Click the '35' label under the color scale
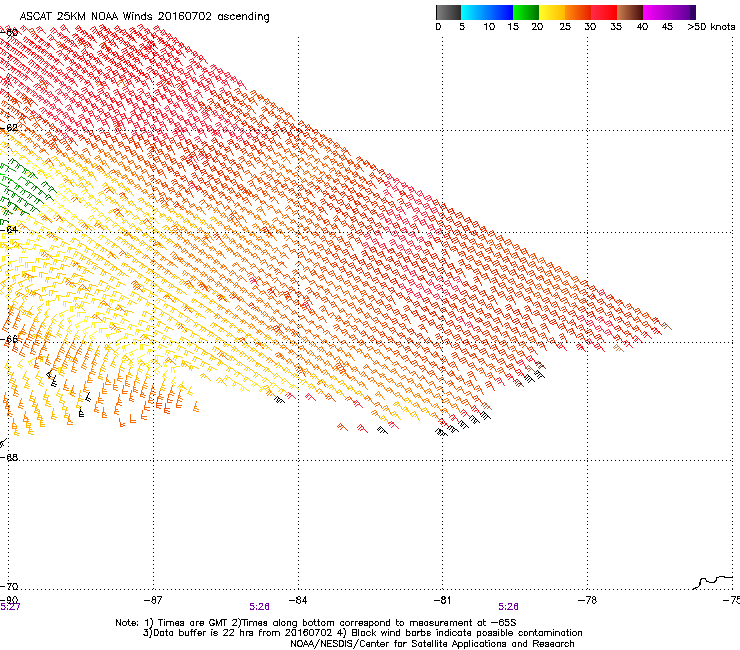Viewport: 740px width, 650px height. (616, 27)
